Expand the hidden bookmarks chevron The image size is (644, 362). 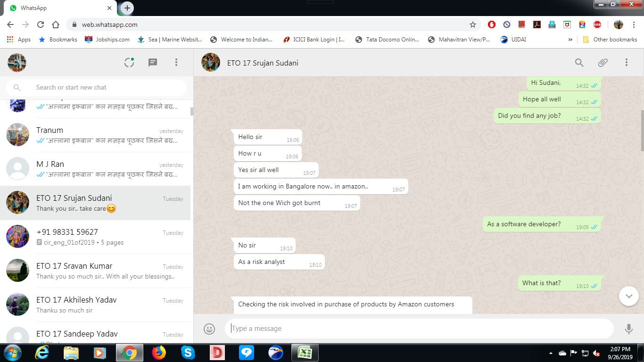click(570, 40)
